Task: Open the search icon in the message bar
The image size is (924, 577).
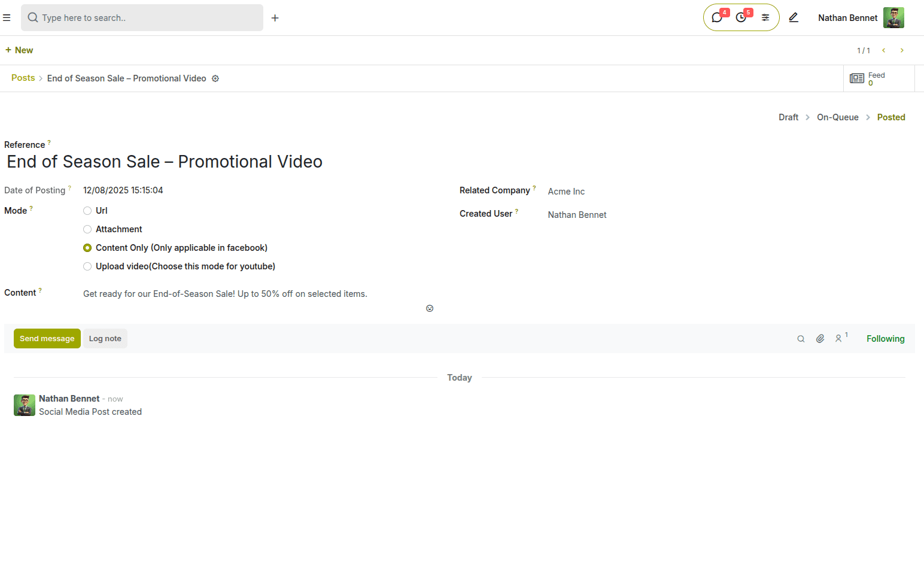Action: 801,338
